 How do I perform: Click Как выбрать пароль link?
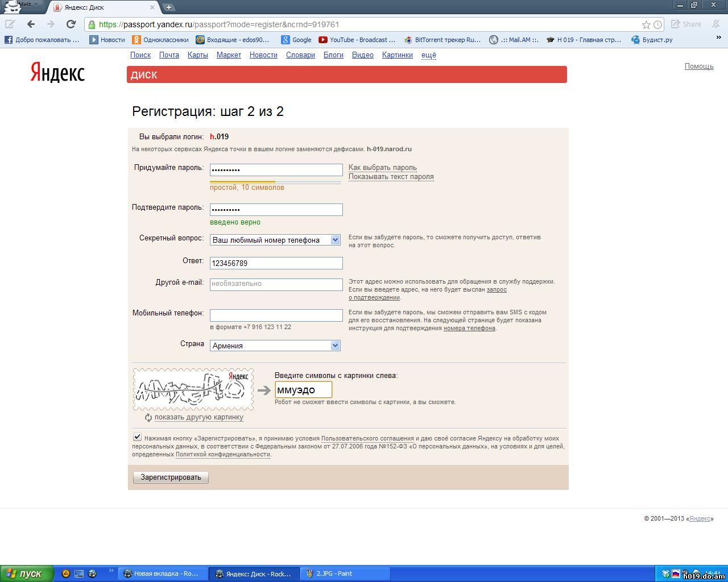coord(383,168)
